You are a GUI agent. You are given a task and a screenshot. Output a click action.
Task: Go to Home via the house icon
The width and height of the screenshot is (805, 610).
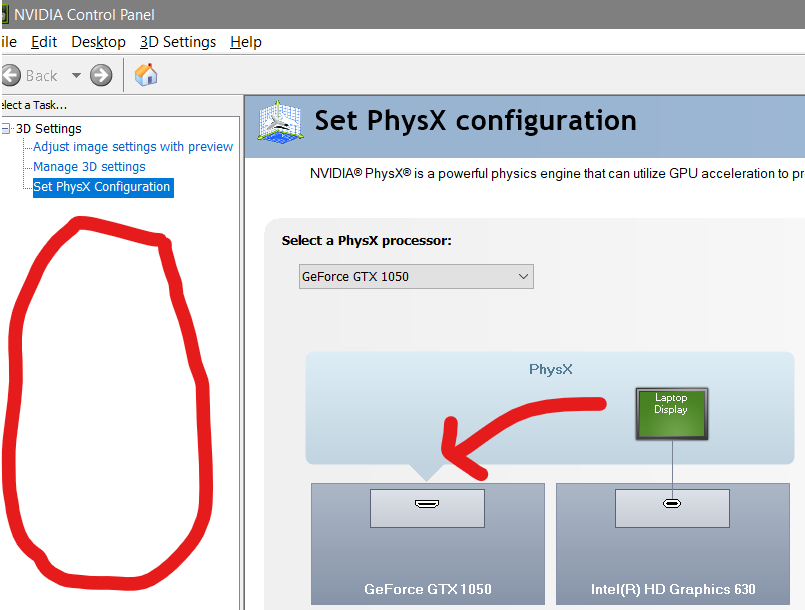[146, 75]
